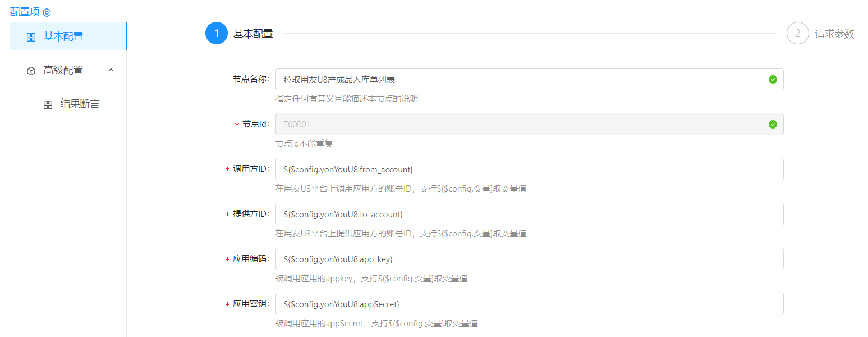
Task: Click the grid icon next to 结果断言
Action: click(48, 104)
